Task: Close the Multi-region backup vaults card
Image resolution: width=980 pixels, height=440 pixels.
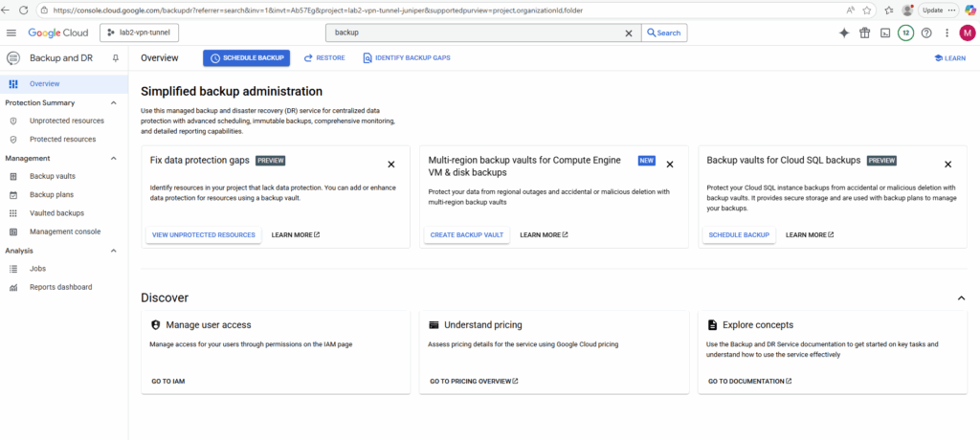Action: click(x=670, y=165)
